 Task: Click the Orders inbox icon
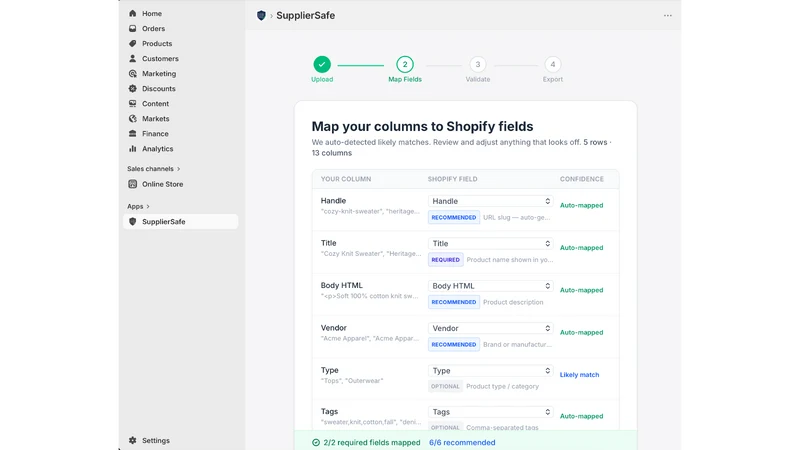133,29
